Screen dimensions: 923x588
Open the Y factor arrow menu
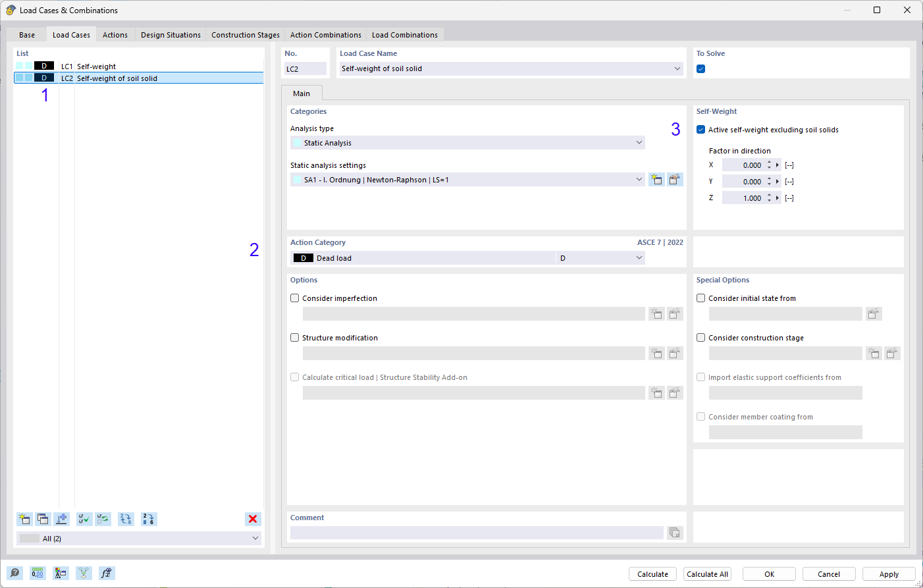click(x=778, y=182)
